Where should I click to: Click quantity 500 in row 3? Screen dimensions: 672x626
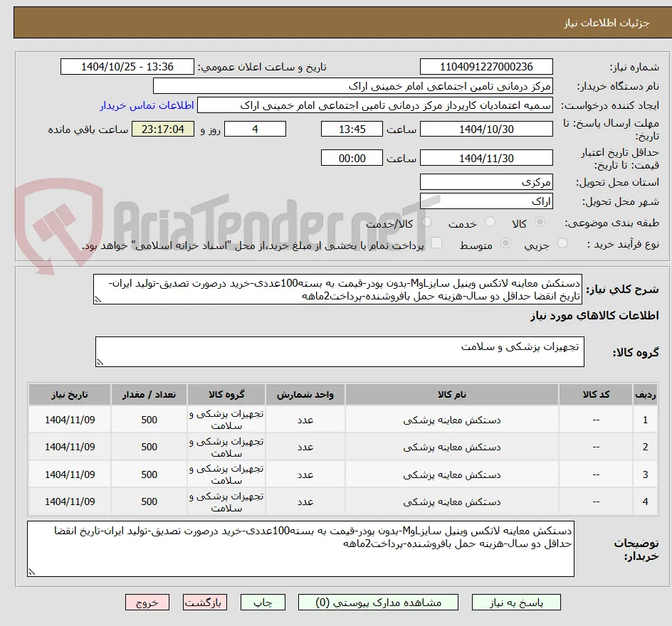149,475
